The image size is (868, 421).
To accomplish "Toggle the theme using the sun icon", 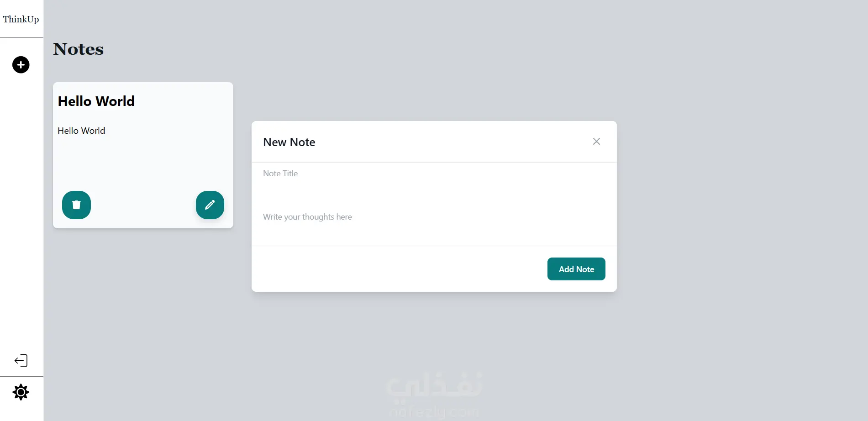I will pos(21,392).
